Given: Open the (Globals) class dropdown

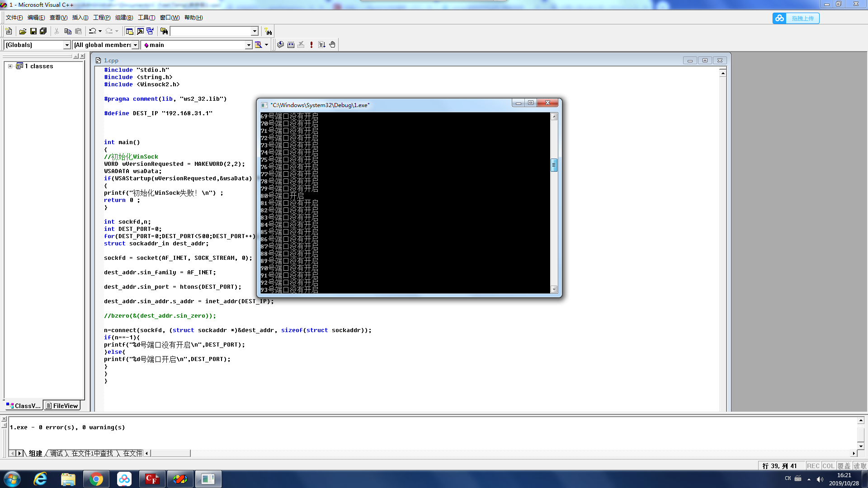Looking at the screenshot, I should 67,45.
